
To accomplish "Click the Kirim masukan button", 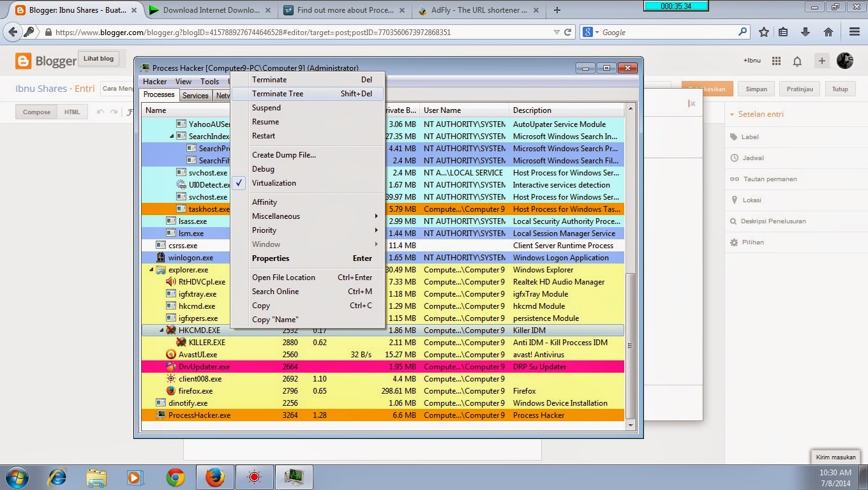I will 835,457.
